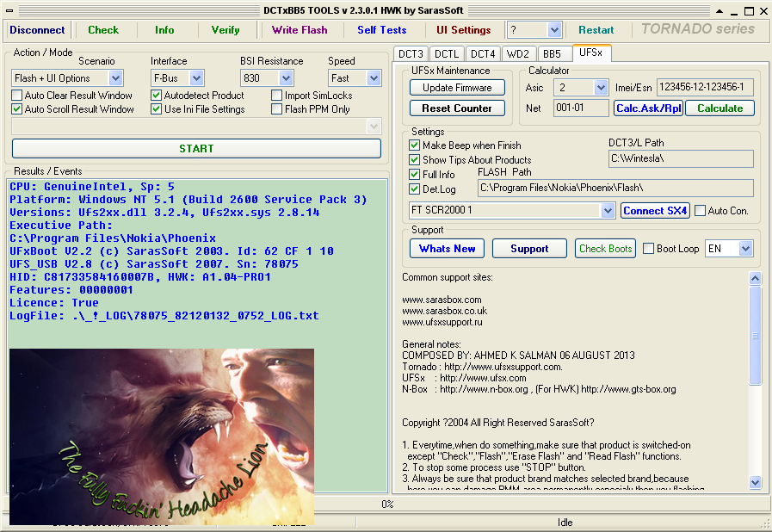Click the Check Boots button
Viewport: 772px width, 532px height.
(605, 248)
